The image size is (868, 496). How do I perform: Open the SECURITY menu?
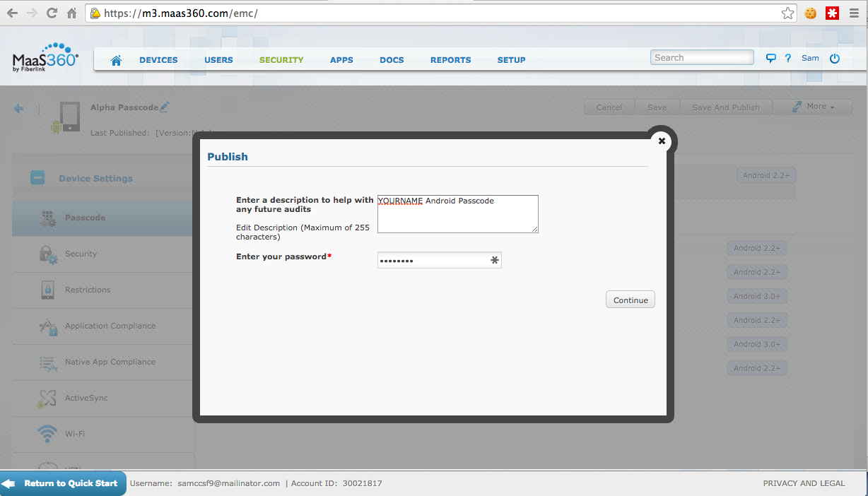281,60
